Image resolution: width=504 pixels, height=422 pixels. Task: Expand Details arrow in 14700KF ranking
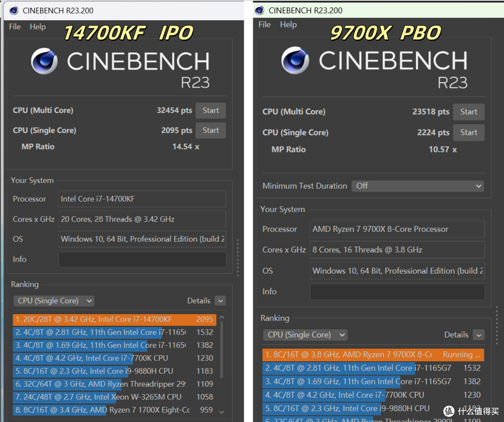(220, 301)
